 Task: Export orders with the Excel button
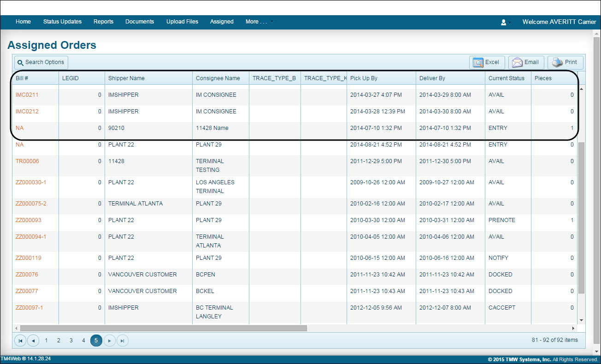pos(487,62)
